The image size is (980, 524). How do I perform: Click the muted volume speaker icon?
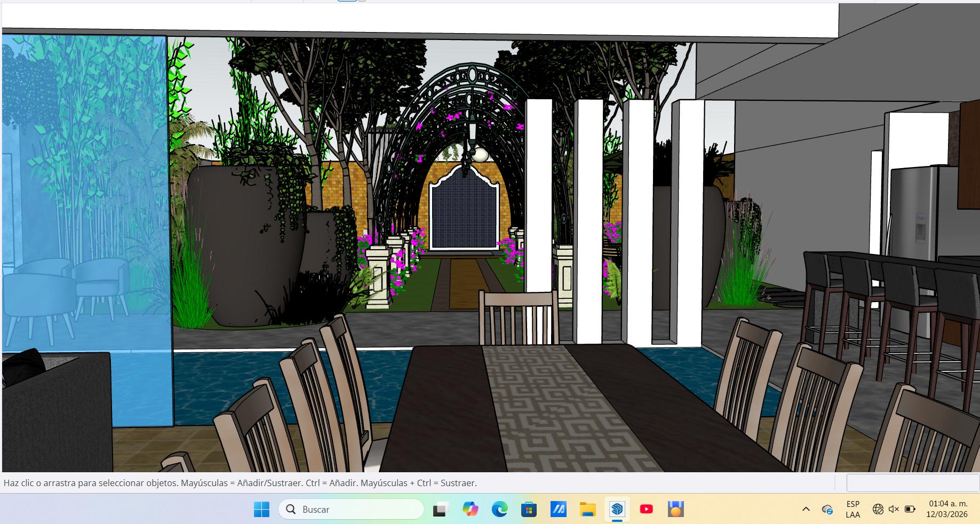894,510
